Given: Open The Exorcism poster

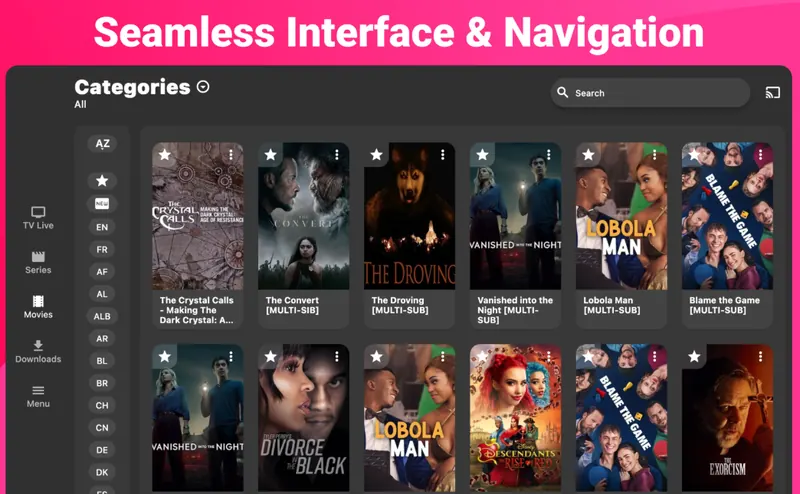Looking at the screenshot, I should (x=728, y=418).
